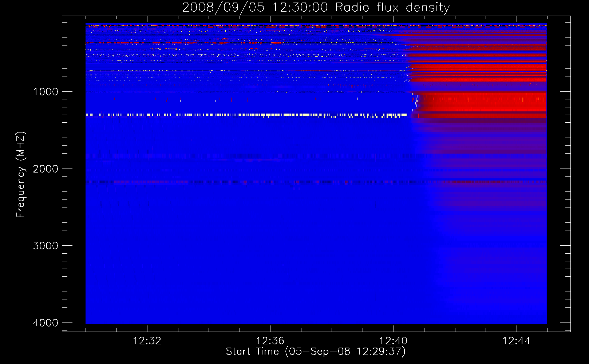Click the 12:36 time tick label
Viewport: 589px width, 364px height.
(x=270, y=341)
